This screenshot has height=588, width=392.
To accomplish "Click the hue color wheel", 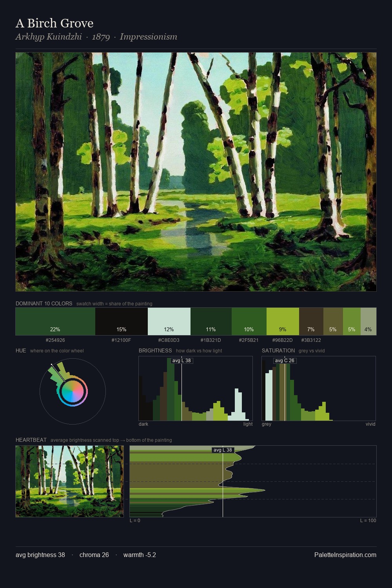I will [73, 391].
